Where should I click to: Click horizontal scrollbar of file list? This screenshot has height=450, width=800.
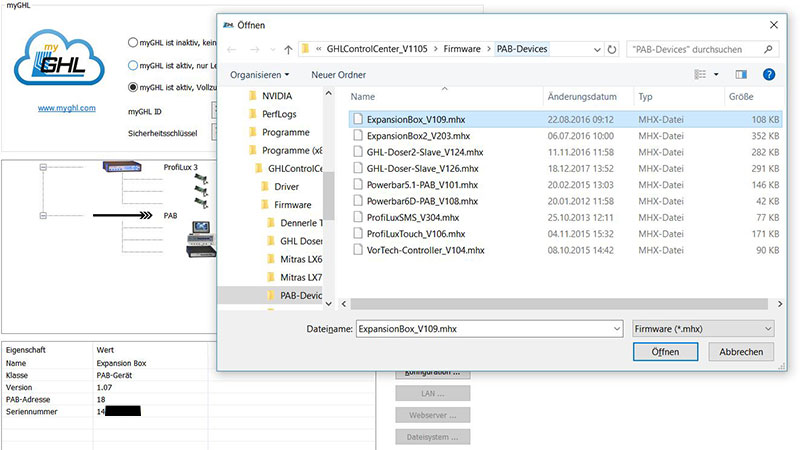[x=559, y=304]
